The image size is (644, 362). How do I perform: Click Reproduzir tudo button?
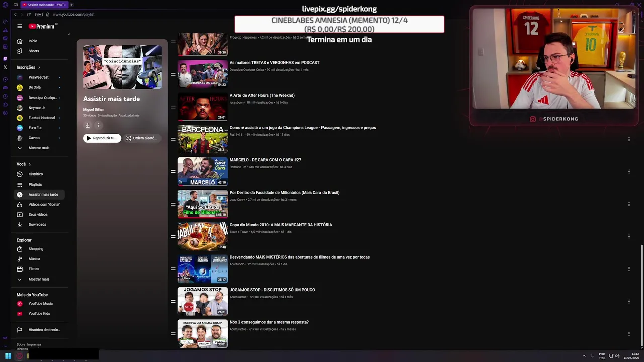(x=102, y=138)
